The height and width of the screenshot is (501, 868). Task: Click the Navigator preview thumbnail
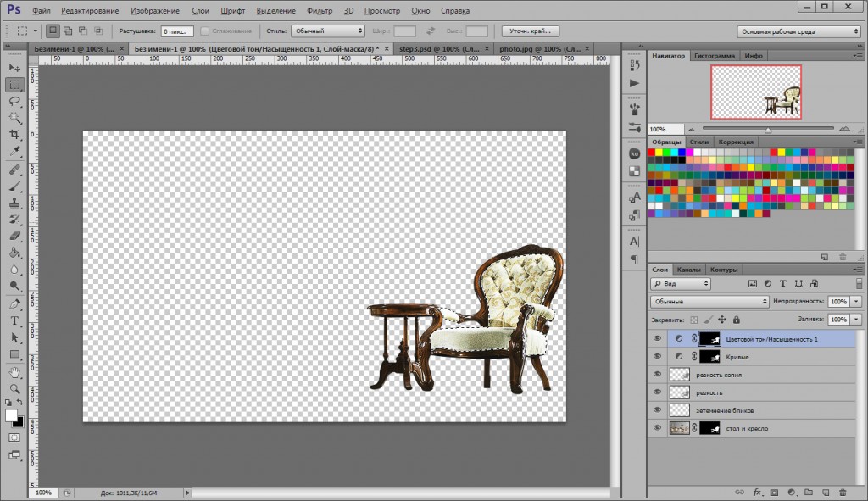click(755, 92)
